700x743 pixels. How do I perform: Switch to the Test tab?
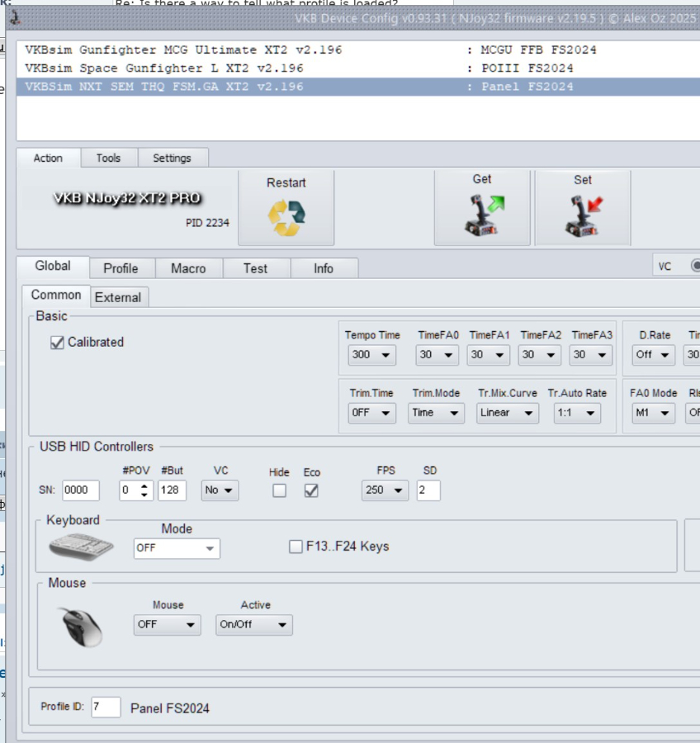[x=255, y=268]
